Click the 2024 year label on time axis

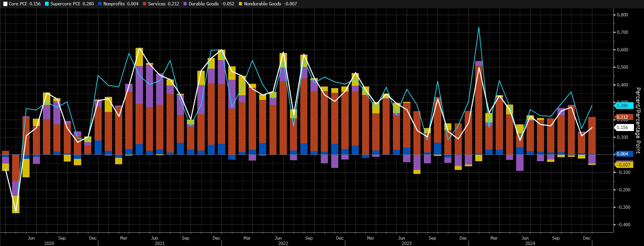[x=530, y=243]
